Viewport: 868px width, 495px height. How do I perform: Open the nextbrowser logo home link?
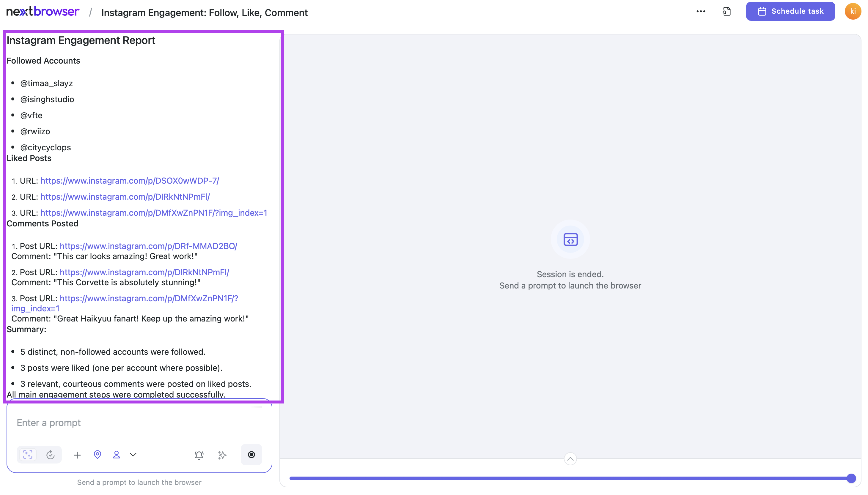pyautogui.click(x=43, y=12)
